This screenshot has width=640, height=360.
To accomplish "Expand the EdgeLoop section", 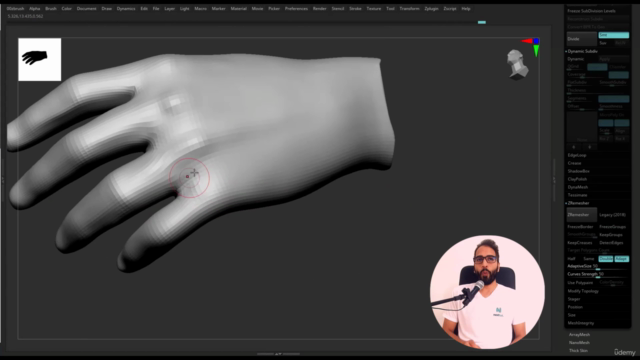I will [x=577, y=155].
